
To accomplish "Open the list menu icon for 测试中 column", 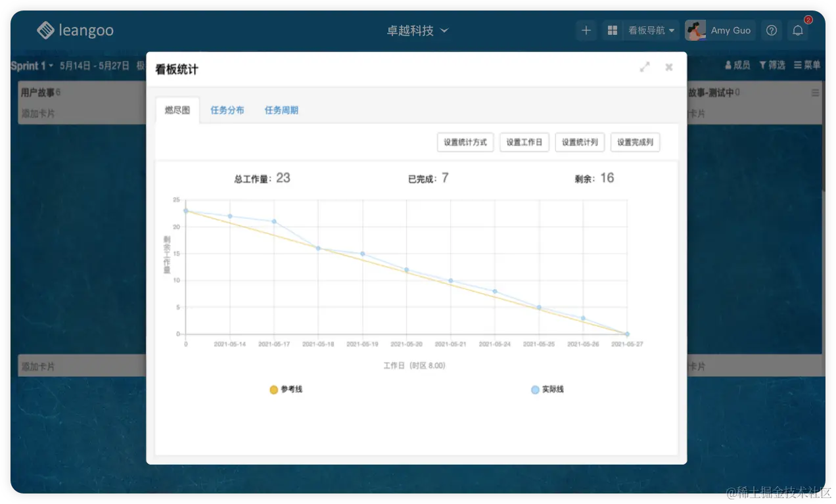I will click(815, 93).
